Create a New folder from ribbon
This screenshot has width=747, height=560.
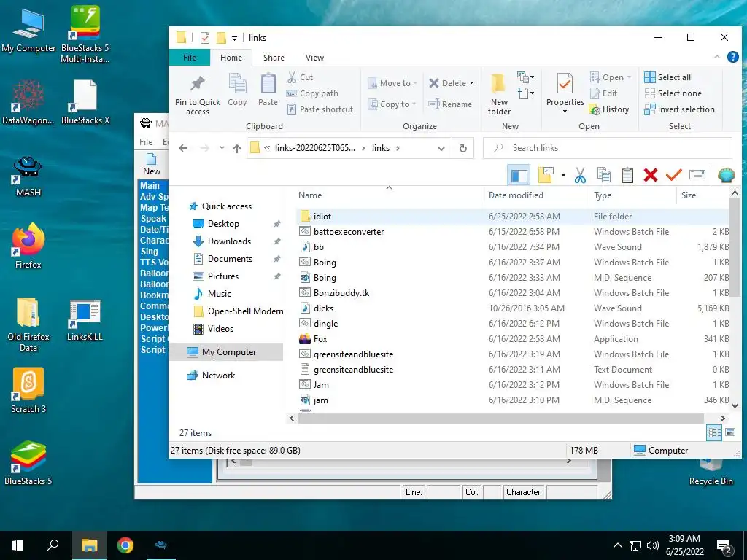tap(499, 95)
